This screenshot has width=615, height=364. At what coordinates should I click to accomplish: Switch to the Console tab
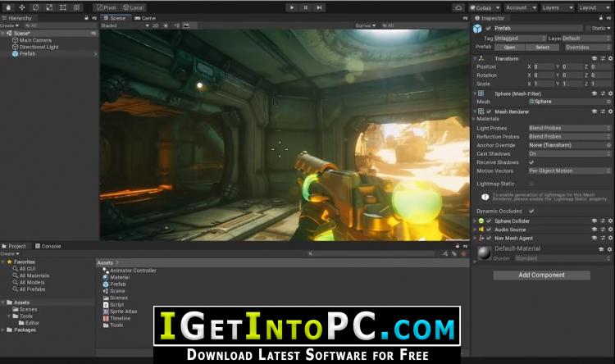tap(48, 246)
